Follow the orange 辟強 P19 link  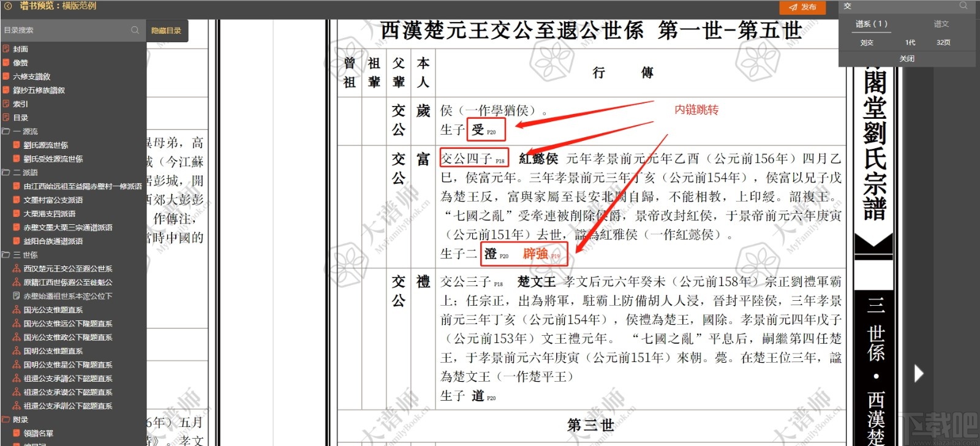pyautogui.click(x=541, y=254)
